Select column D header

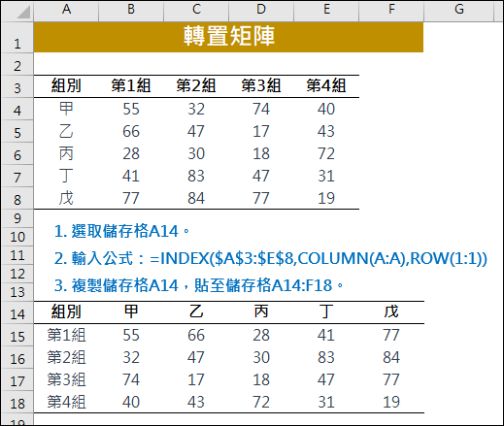click(x=261, y=11)
